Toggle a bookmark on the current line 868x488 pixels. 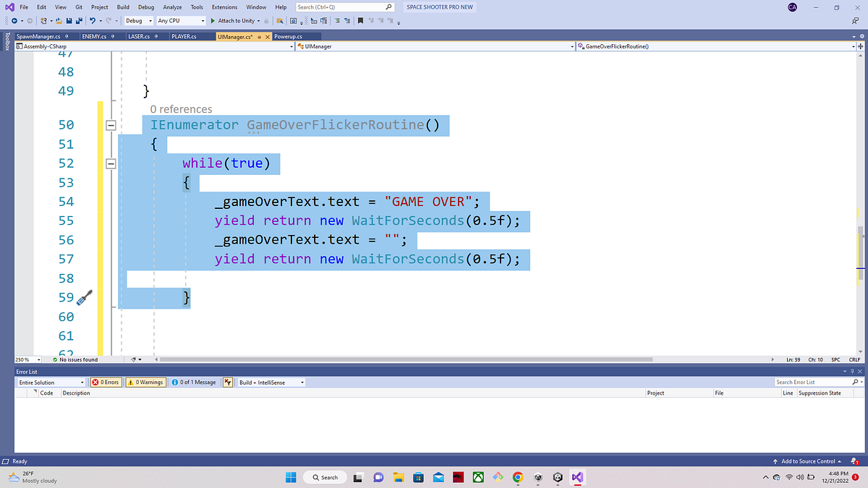click(x=360, y=21)
